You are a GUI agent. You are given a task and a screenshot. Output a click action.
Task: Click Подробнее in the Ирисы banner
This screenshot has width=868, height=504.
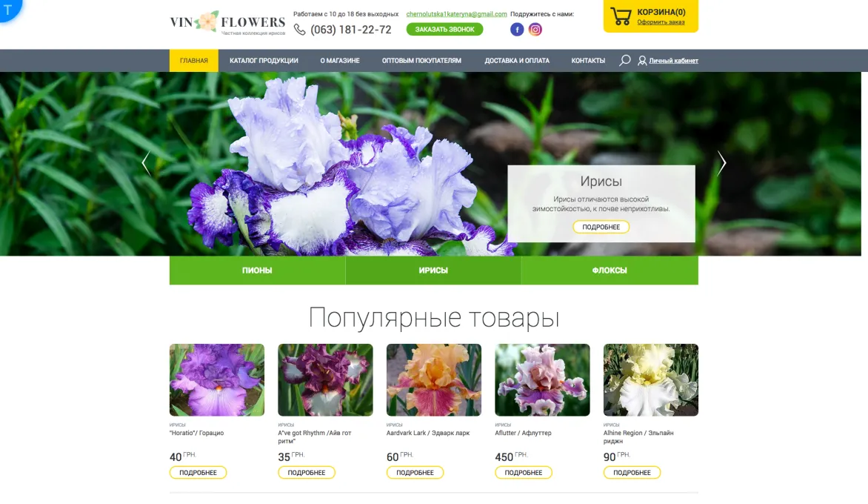(x=601, y=227)
